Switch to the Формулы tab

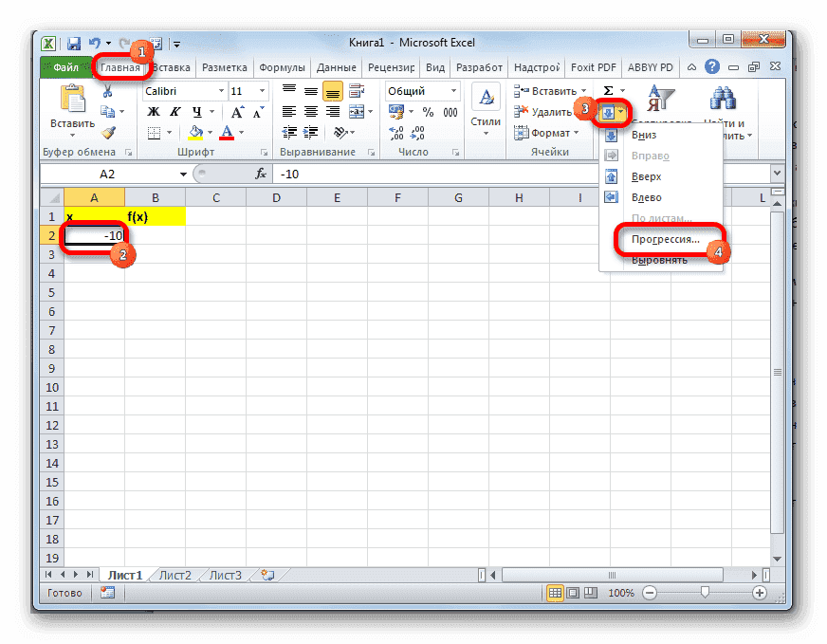(x=282, y=67)
